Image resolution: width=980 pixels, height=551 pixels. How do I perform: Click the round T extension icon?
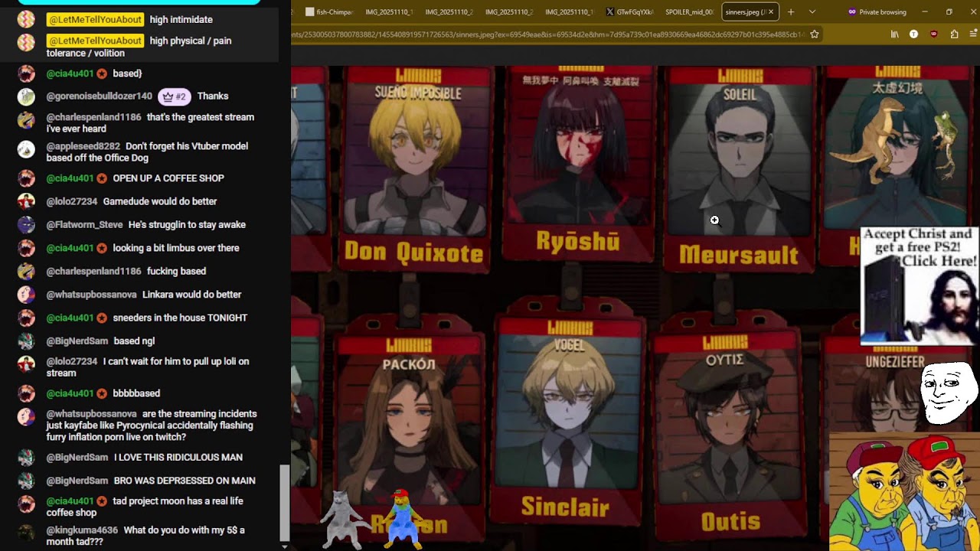pos(913,34)
